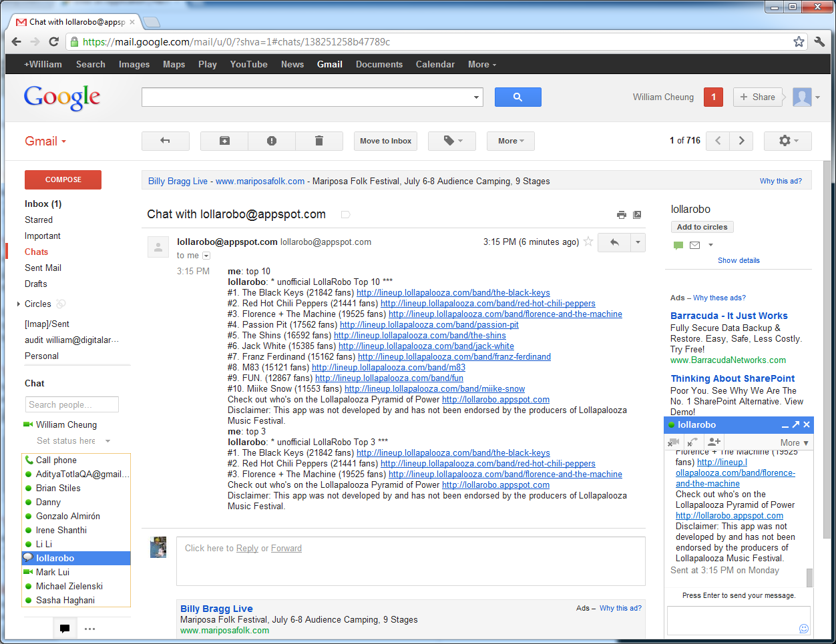Open profile account dropdown arrow
Viewport: 836px width, 644px height.
[817, 97]
